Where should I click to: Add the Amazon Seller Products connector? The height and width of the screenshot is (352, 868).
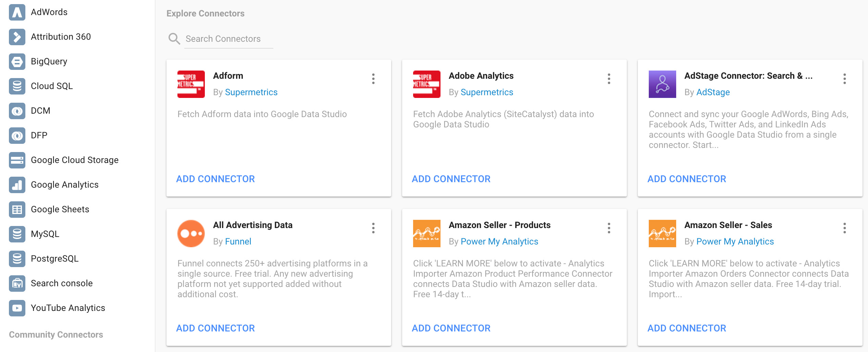pyautogui.click(x=451, y=328)
